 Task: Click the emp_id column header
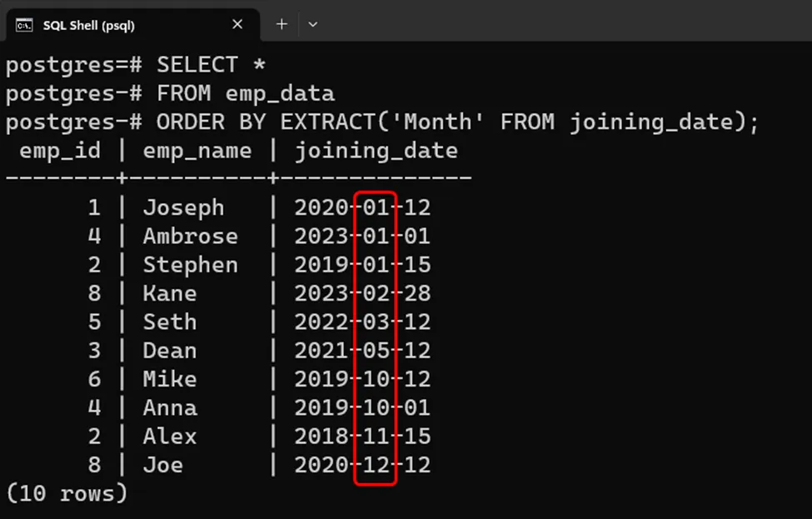tap(59, 151)
